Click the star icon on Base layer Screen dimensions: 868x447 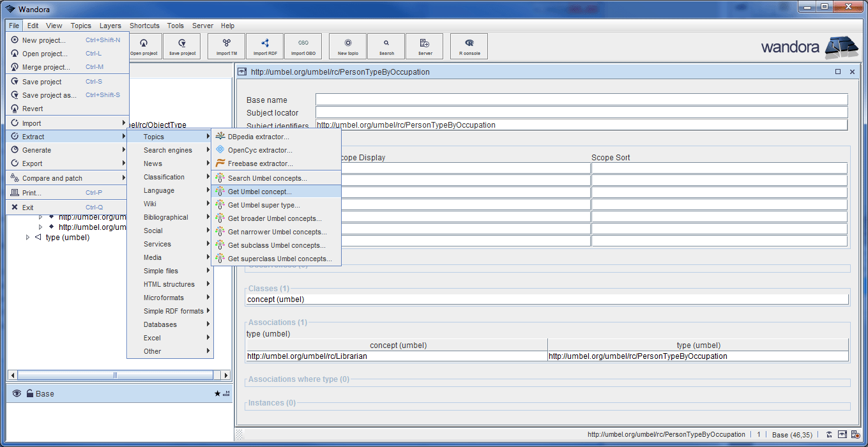(x=217, y=393)
